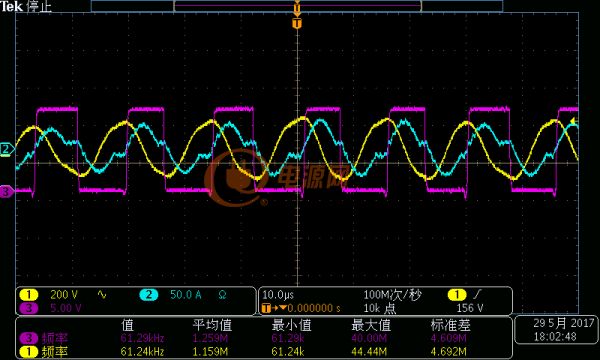The width and height of the screenshot is (600, 360).
Task: Select channel 2 badge showing 50.0 A
Action: [148, 295]
